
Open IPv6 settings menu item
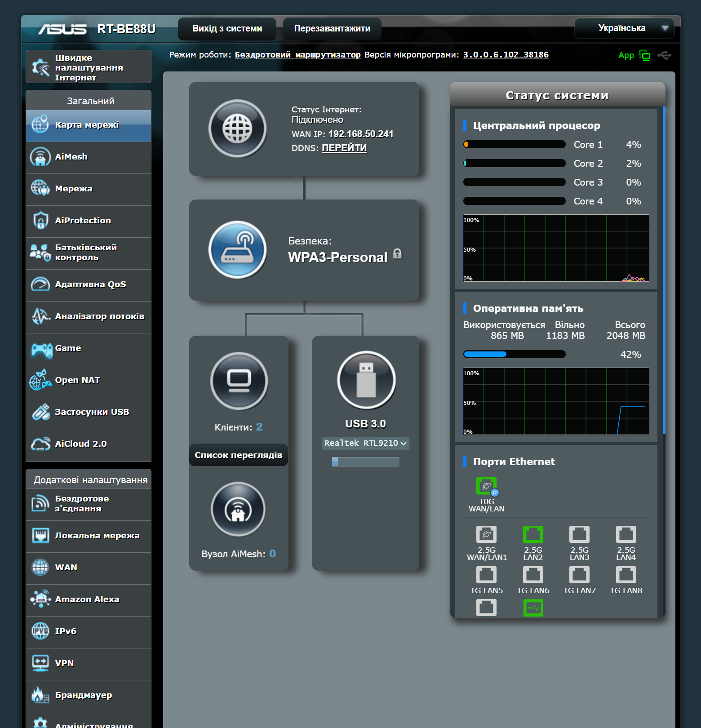(89, 632)
